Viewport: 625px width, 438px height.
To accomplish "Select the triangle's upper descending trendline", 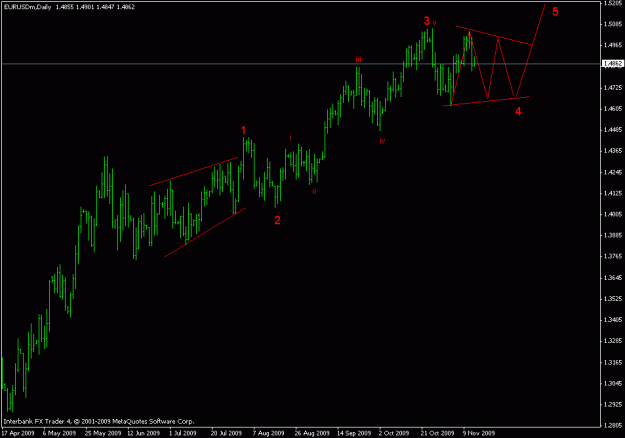I will (494, 35).
